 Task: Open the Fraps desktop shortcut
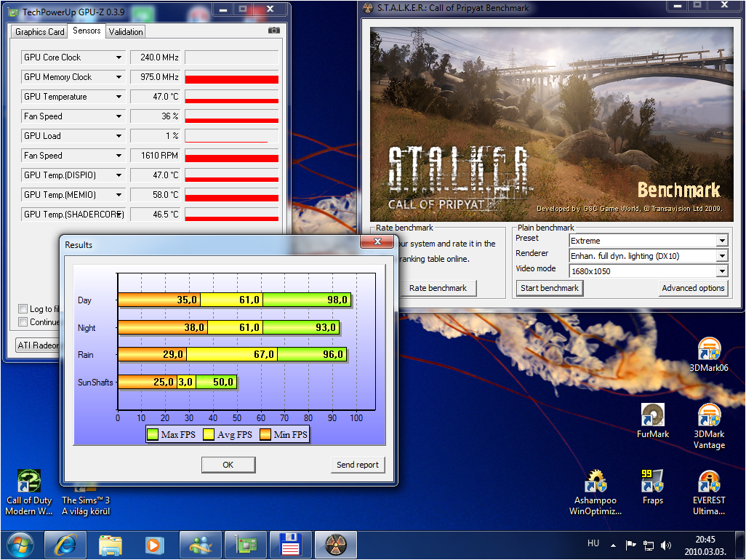pos(652,487)
